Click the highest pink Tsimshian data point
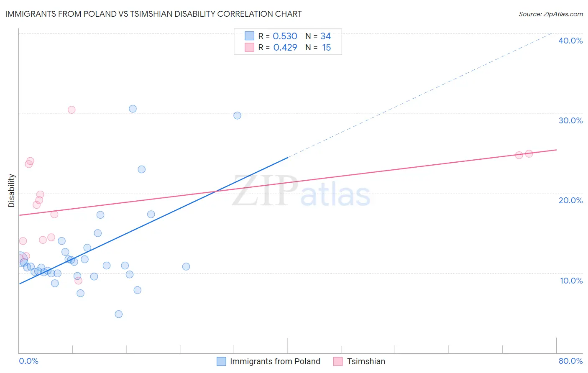Screen dimensions: 588x373 (x=72, y=110)
